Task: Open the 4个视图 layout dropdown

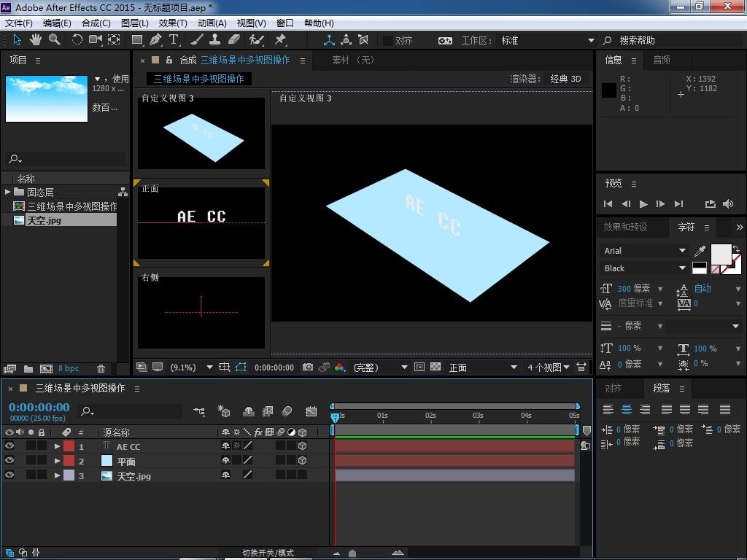Action: coord(549,367)
